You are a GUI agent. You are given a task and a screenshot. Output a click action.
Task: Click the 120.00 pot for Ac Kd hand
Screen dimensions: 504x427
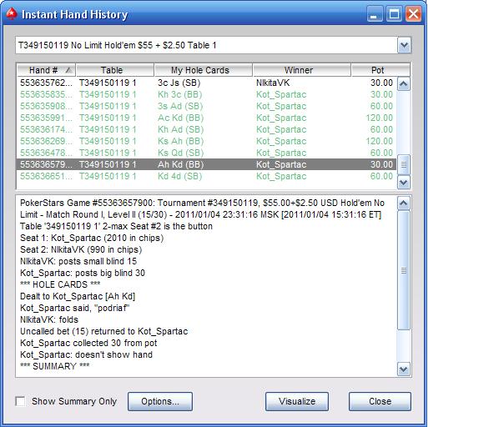click(380, 118)
